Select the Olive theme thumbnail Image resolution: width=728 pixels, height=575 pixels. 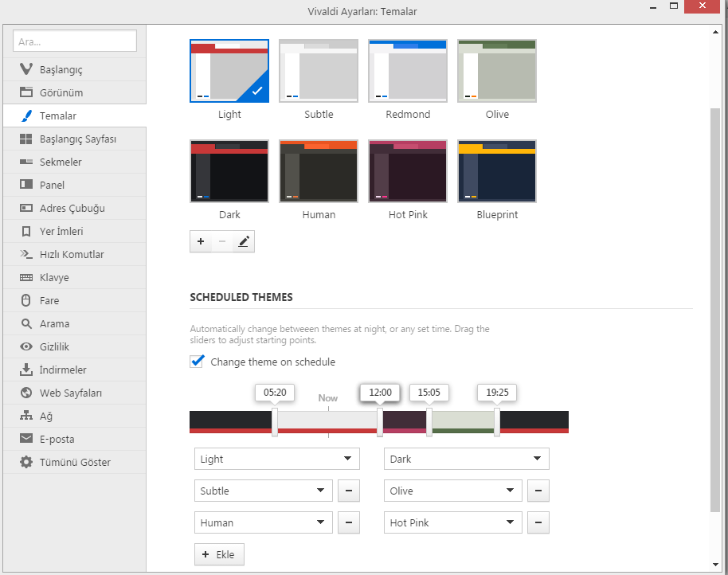(x=497, y=71)
